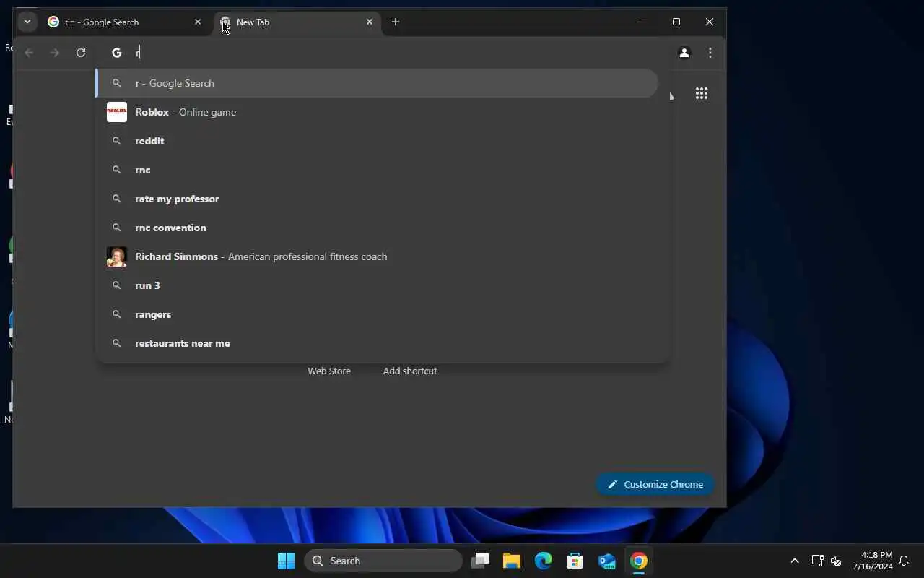Click the muted volume tray icon

tap(836, 561)
